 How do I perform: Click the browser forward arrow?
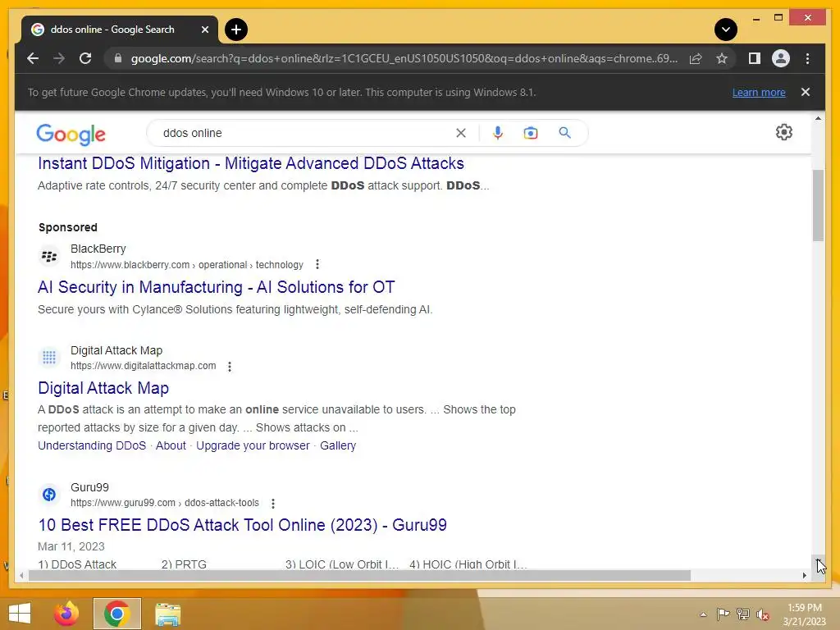(x=59, y=58)
